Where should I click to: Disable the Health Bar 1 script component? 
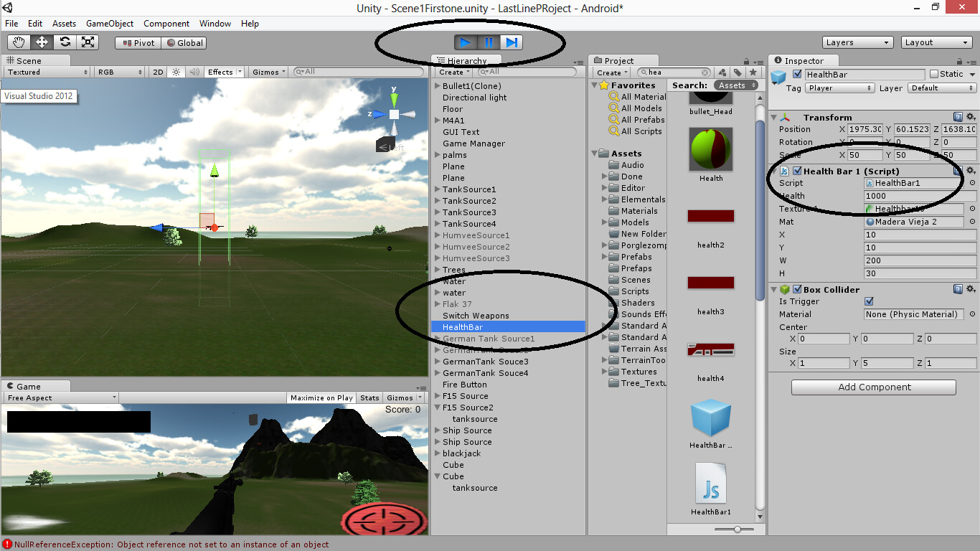(x=798, y=171)
